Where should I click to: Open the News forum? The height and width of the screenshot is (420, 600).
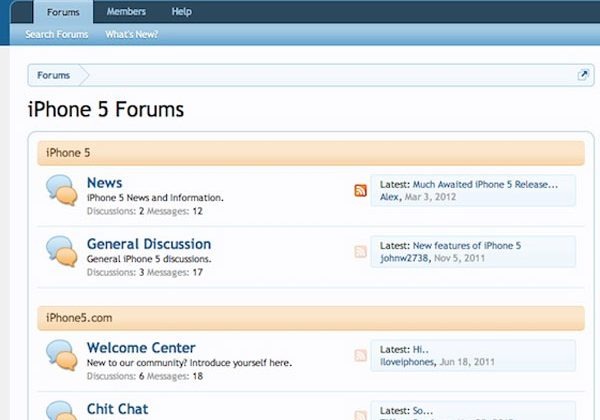(104, 182)
